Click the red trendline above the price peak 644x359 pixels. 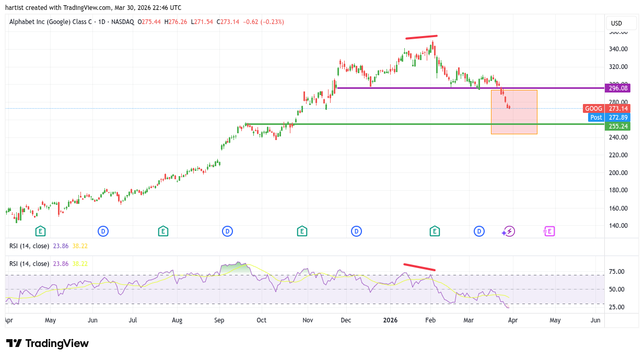pos(421,37)
